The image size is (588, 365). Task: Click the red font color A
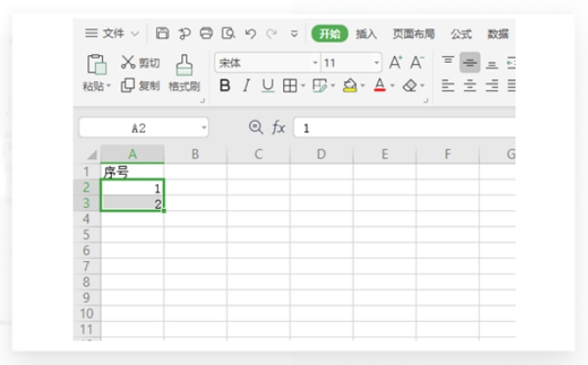tap(379, 85)
